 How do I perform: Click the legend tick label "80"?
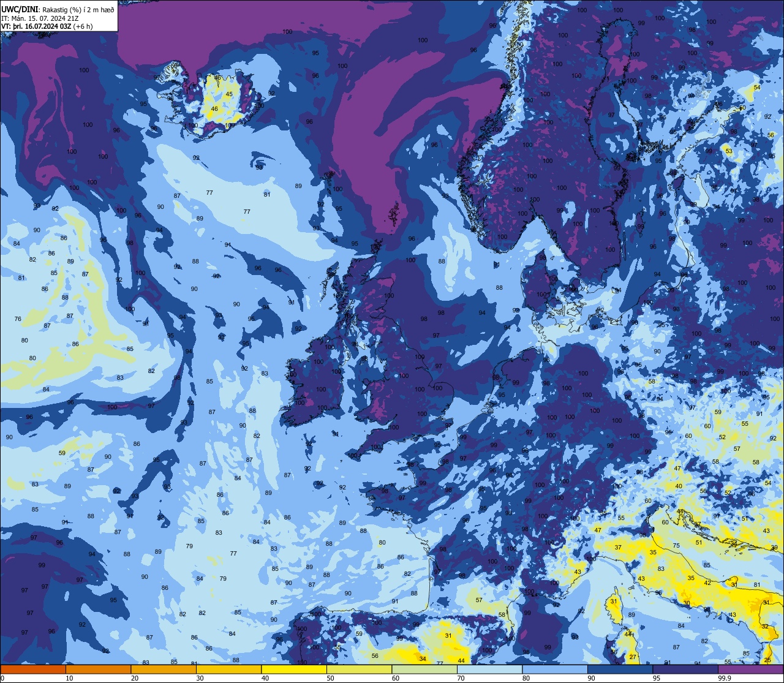point(526,678)
